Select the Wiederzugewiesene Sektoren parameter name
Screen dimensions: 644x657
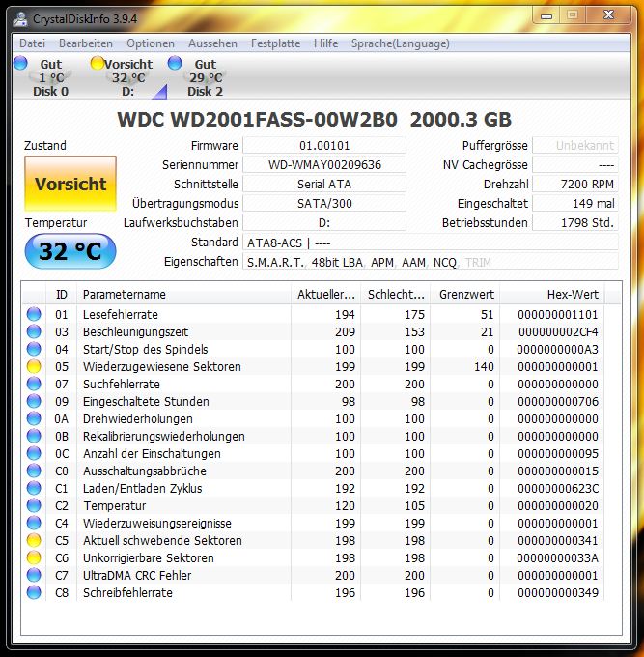click(162, 366)
